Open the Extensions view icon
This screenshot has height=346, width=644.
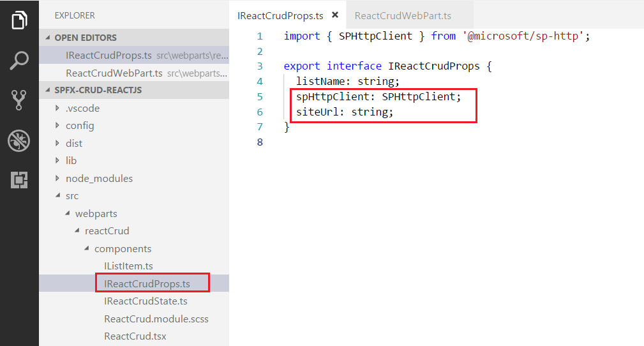tap(19, 181)
